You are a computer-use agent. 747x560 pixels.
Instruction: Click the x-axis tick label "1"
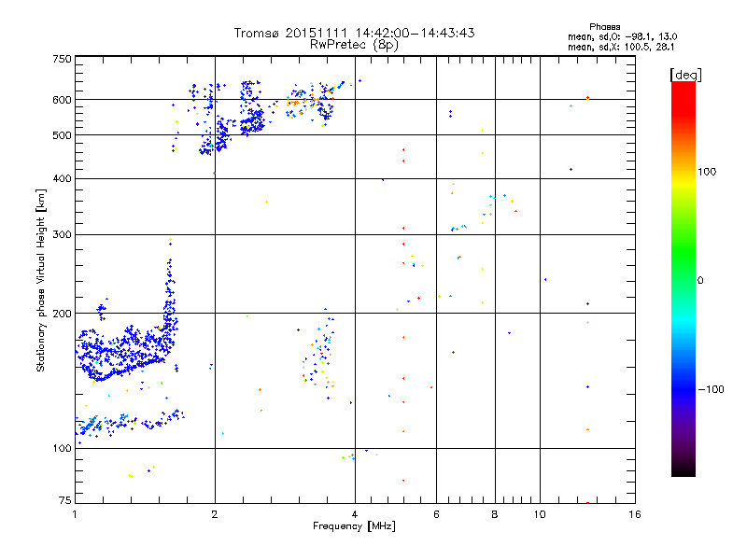coord(75,514)
